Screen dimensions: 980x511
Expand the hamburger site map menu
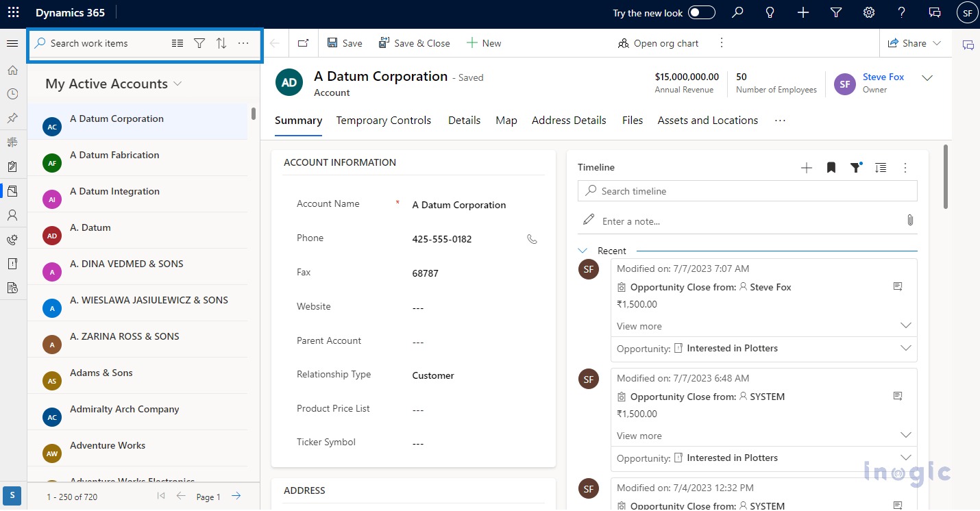[x=12, y=43]
